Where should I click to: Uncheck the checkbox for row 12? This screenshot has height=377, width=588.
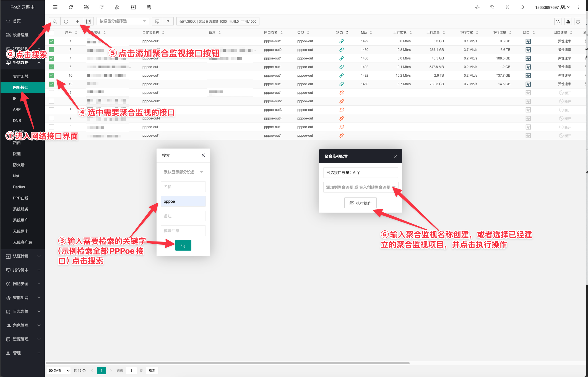click(x=51, y=84)
